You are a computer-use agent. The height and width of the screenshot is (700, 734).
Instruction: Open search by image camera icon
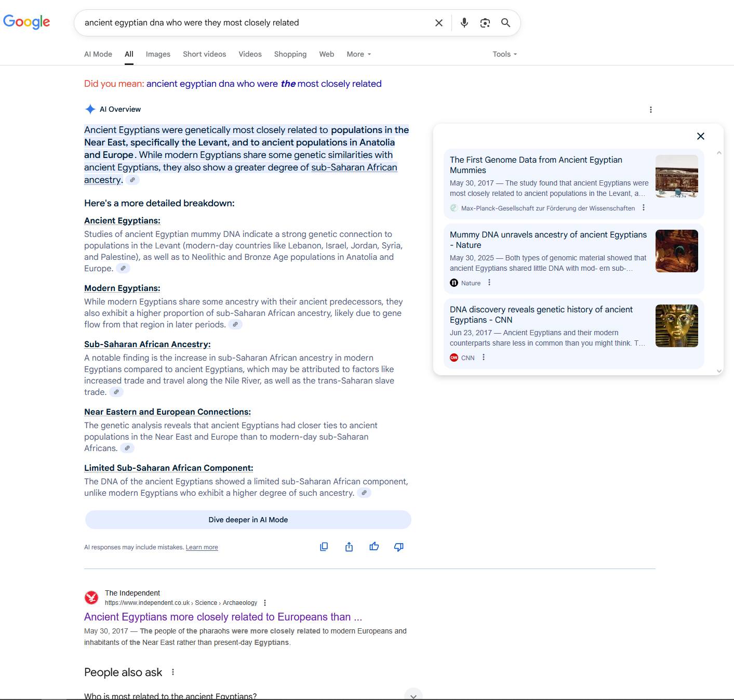tap(485, 23)
